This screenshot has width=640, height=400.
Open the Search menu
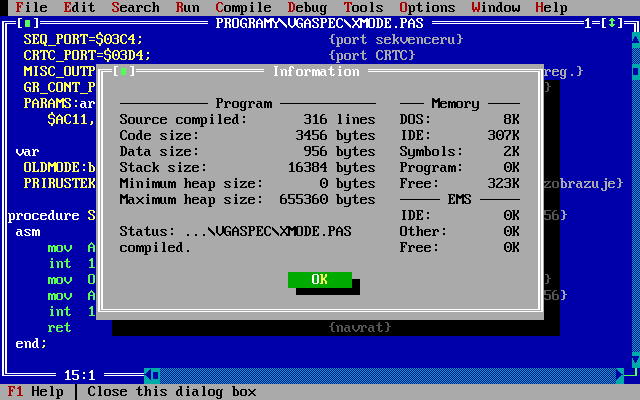click(136, 7)
